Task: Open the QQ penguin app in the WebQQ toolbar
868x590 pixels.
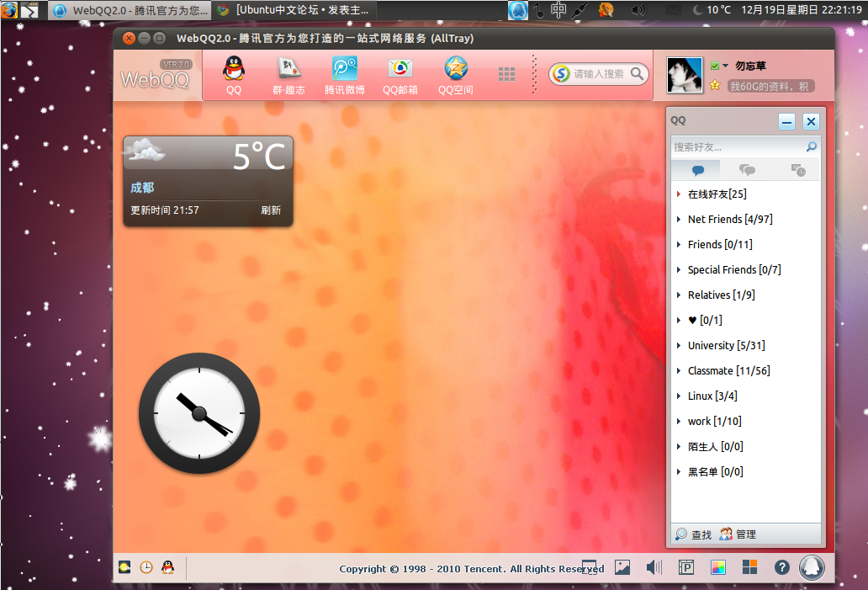Action: coord(234,76)
